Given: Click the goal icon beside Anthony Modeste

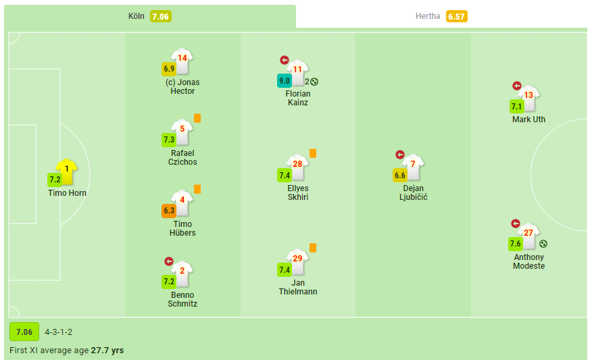Looking at the screenshot, I should pyautogui.click(x=543, y=244).
